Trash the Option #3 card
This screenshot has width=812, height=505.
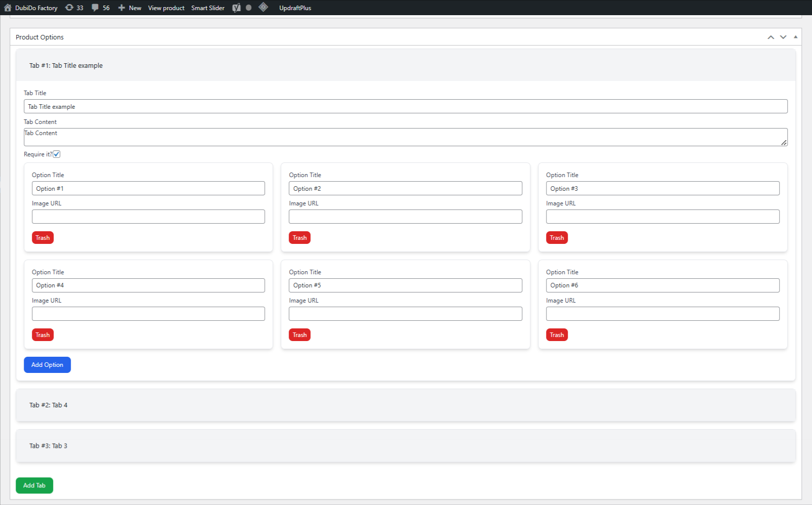click(557, 238)
